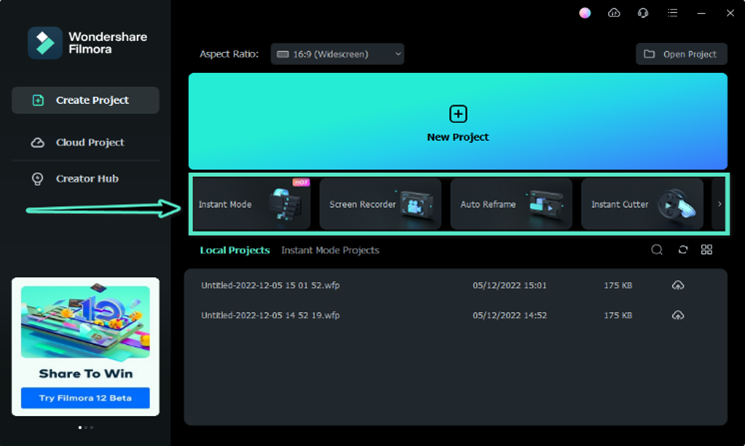Open the account avatar profile icon
The image size is (745, 446).
click(x=585, y=13)
